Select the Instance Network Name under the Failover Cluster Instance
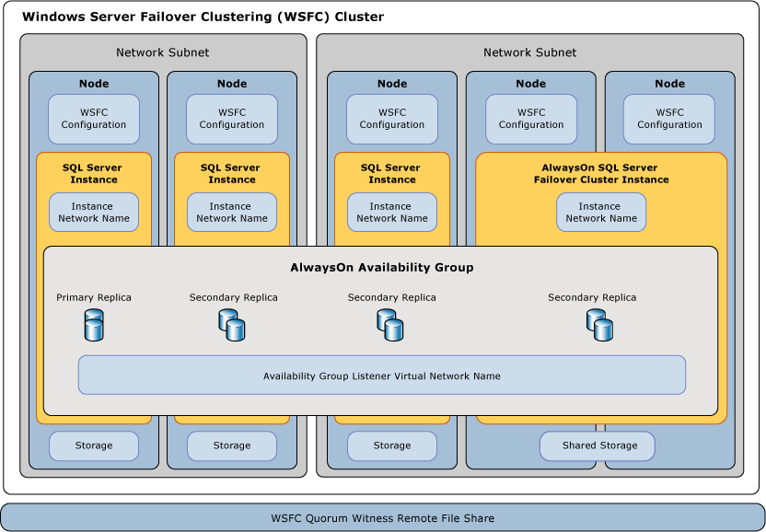Screen dimensions: 766x532 click(601, 212)
